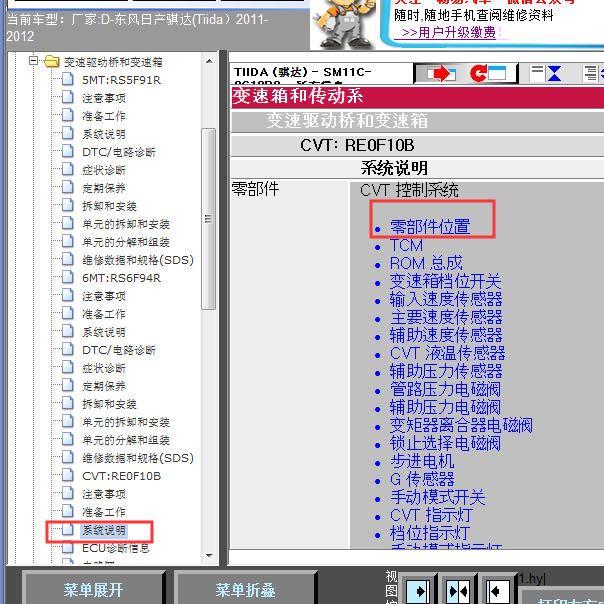Open the 手动模式开关 link
604x604 pixels.
[x=438, y=497]
